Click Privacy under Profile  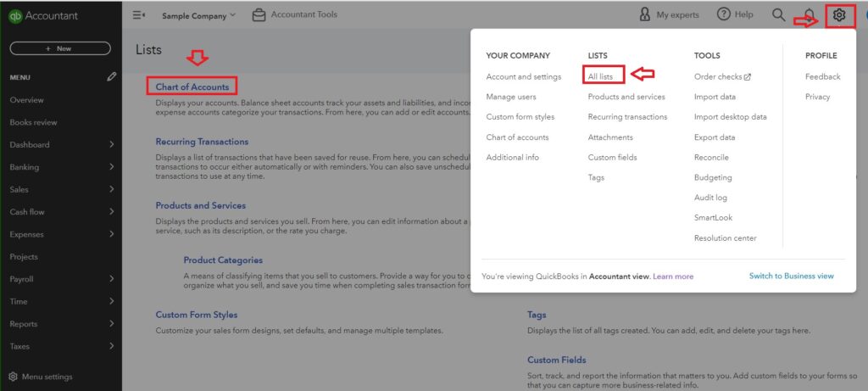(817, 97)
